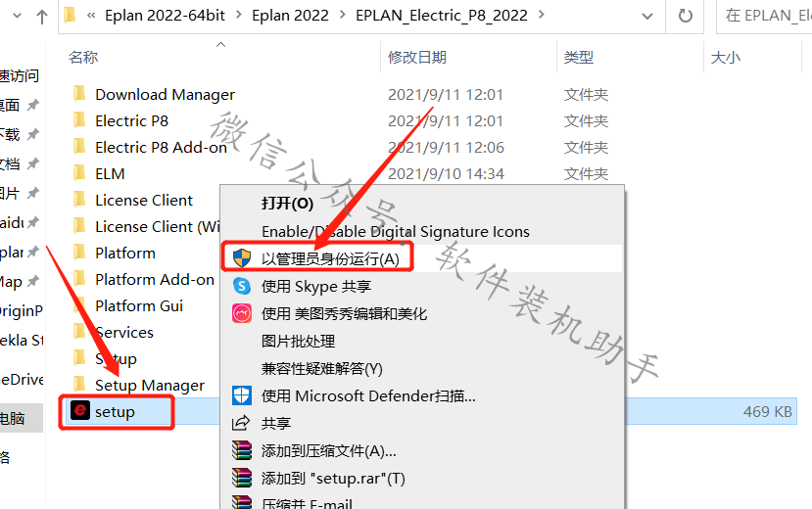Click Eplan 2022 breadcrumb in the address bar
The height and width of the screenshot is (509, 812).
point(290,16)
